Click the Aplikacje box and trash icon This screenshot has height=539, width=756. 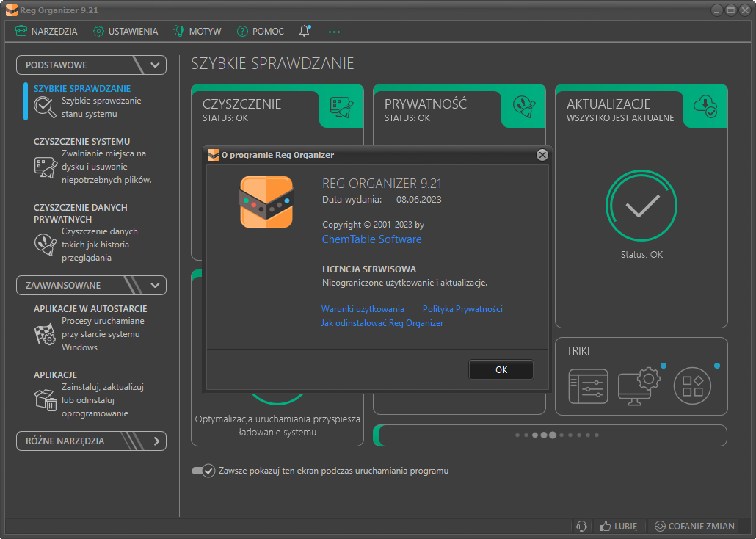[x=46, y=400]
